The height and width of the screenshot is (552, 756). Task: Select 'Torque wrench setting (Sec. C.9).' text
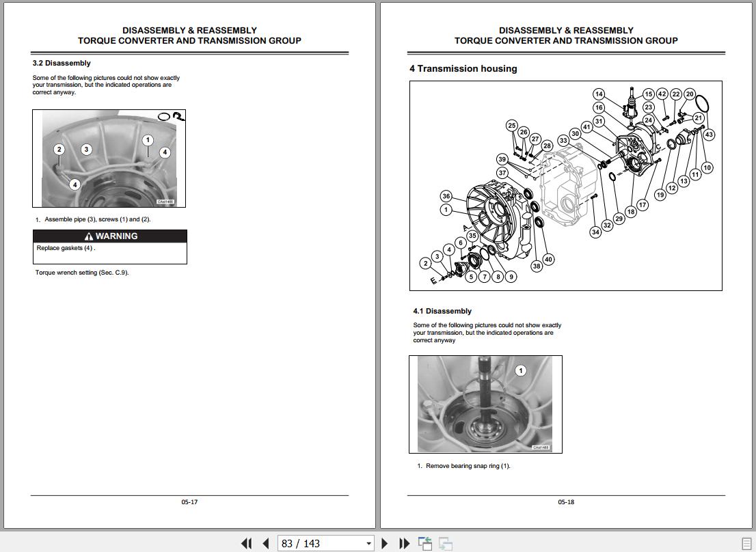pos(82,273)
